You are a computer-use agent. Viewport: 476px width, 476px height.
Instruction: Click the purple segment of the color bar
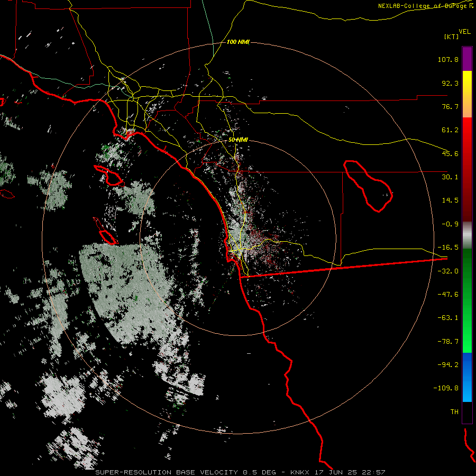[x=467, y=59]
